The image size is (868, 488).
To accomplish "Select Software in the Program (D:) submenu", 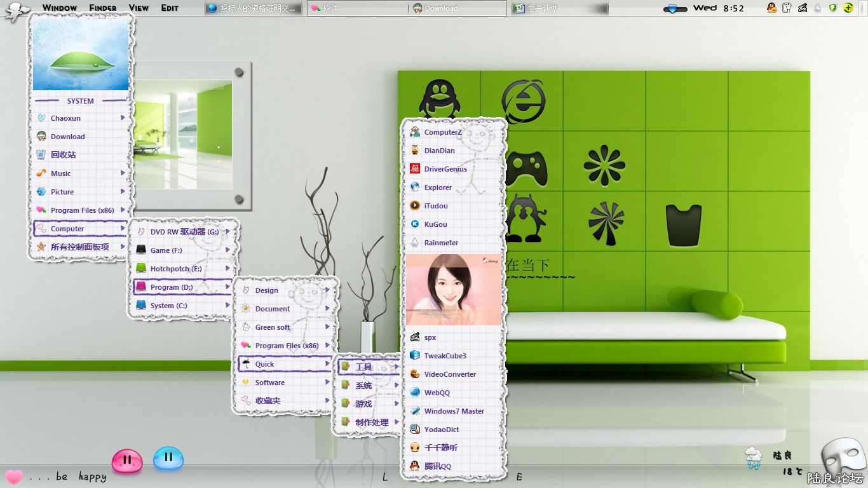I will [x=284, y=383].
